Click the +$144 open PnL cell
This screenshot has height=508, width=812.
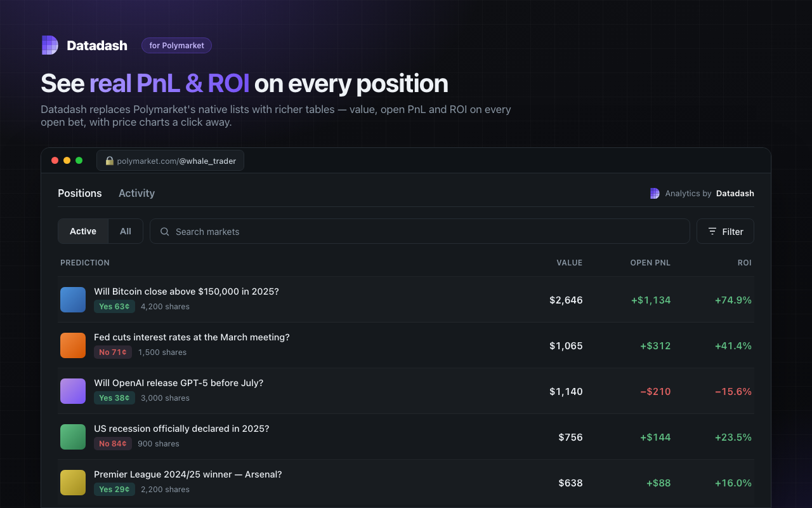click(x=655, y=437)
